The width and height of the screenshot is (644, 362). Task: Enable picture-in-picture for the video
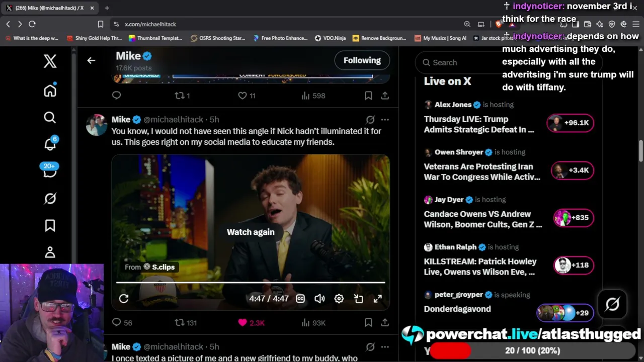click(358, 299)
